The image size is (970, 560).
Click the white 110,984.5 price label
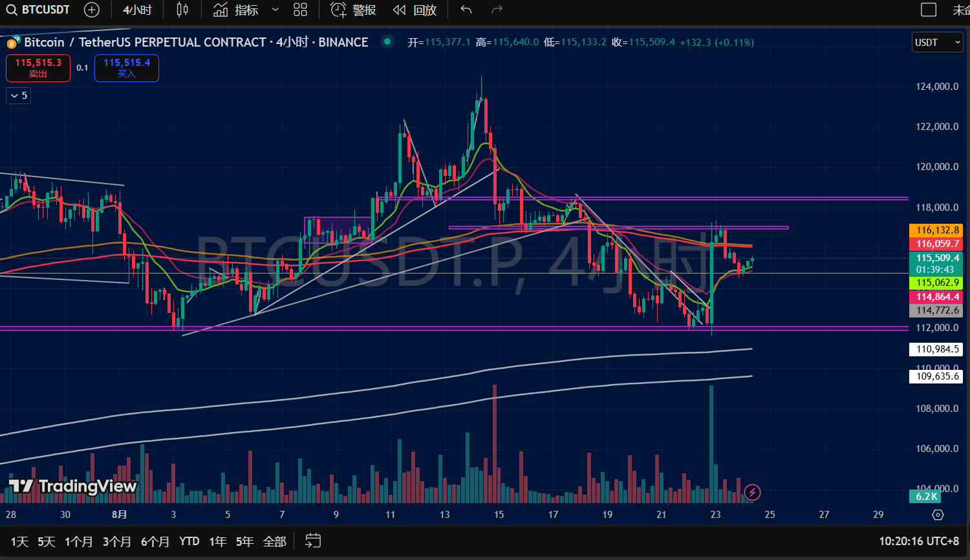[x=936, y=349]
